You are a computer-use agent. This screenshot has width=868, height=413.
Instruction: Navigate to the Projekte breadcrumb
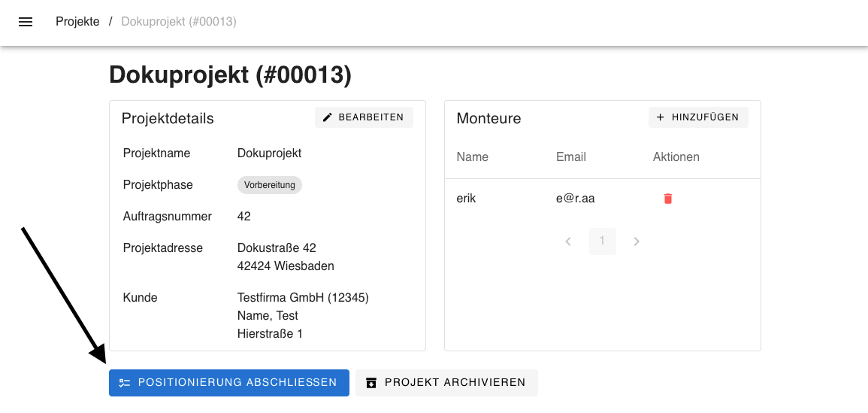click(x=77, y=22)
